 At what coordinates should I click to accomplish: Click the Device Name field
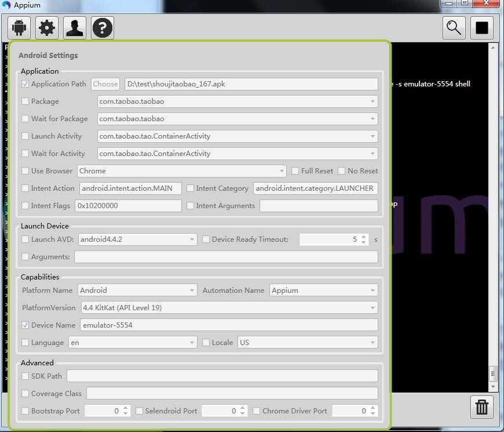pyautogui.click(x=229, y=325)
